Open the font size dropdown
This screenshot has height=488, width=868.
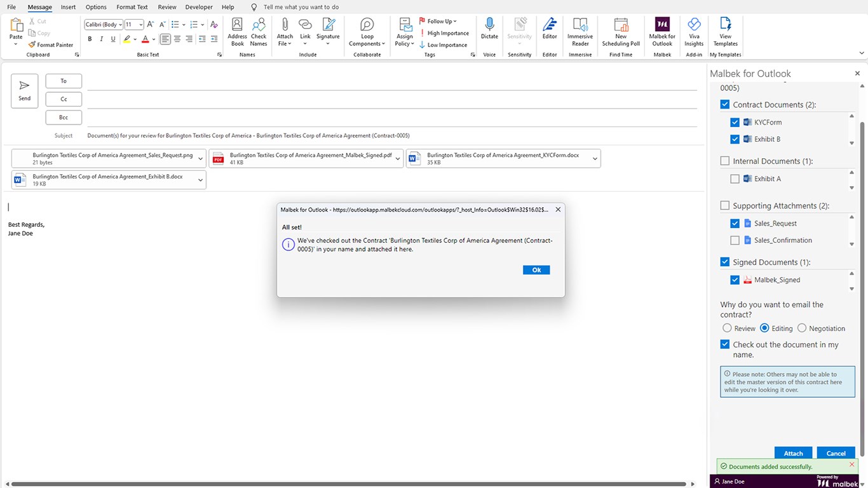140,25
